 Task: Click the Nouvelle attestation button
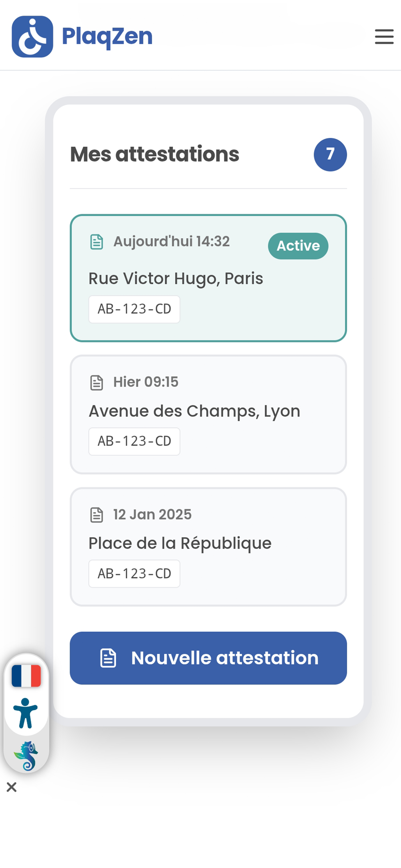pyautogui.click(x=208, y=658)
